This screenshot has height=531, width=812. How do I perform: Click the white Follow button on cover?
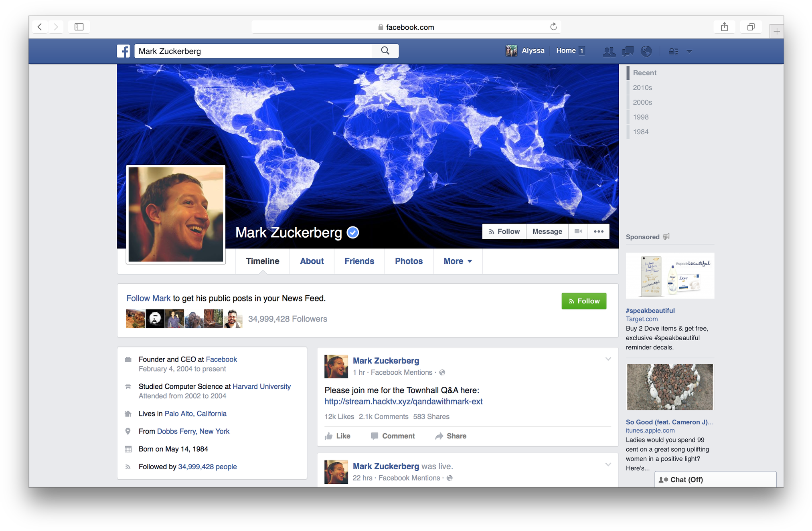504,232
